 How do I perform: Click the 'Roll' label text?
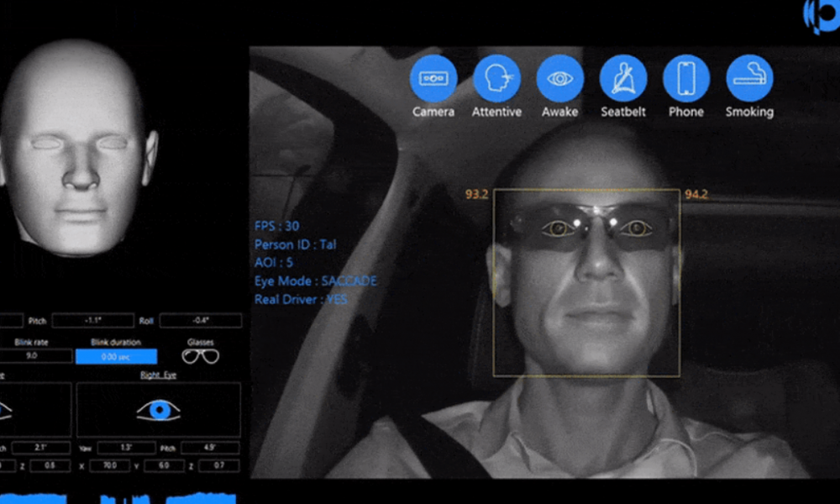click(x=146, y=321)
